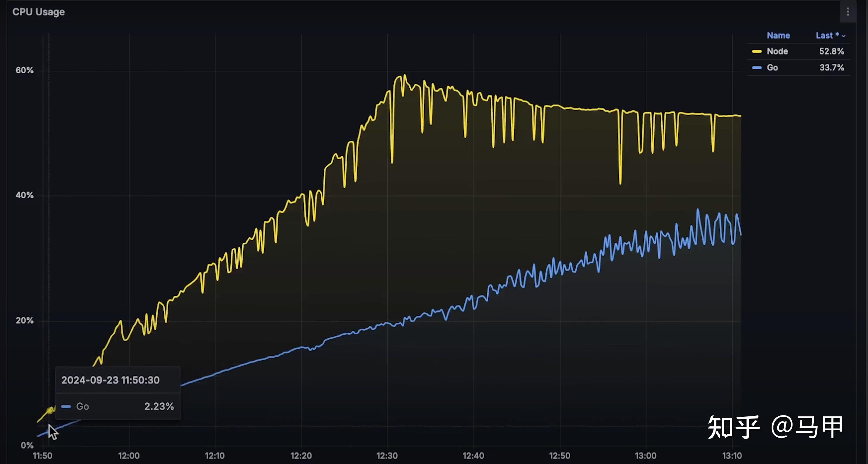Click the tooltip timestamp 2024-09-23 11:50:30

tap(110, 380)
